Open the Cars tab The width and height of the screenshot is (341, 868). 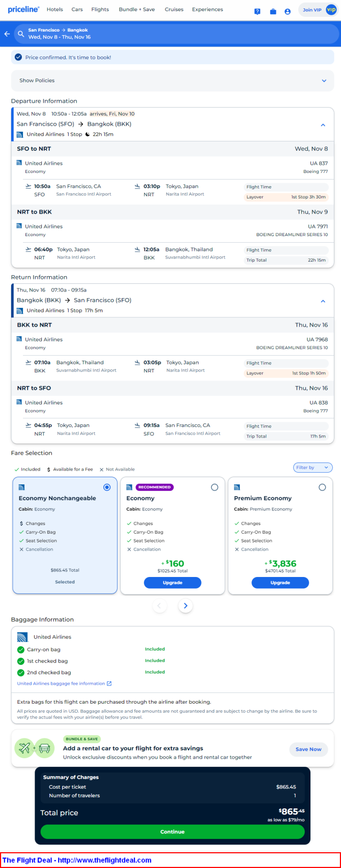click(x=77, y=9)
